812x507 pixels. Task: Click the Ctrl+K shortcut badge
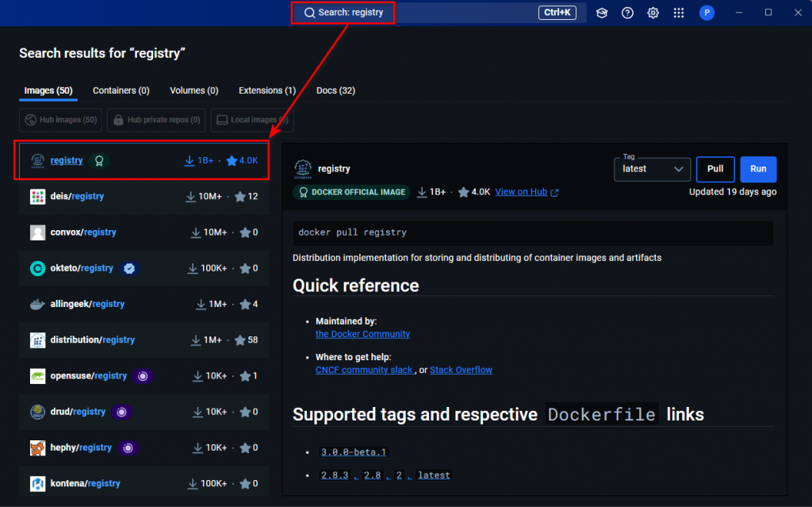[x=557, y=13]
